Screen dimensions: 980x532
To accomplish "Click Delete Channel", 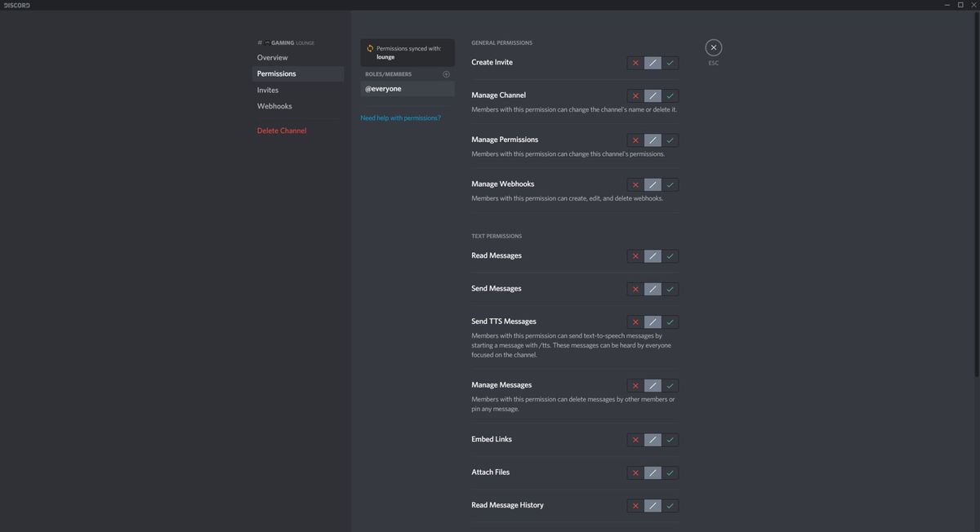I will tap(281, 130).
